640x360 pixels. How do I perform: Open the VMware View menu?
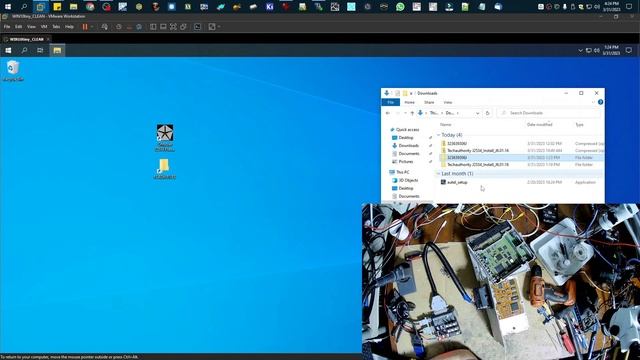point(31,27)
